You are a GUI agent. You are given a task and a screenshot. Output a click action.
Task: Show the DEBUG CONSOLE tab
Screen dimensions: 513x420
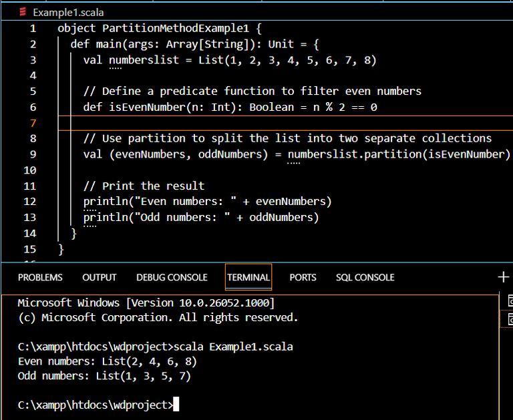click(172, 277)
